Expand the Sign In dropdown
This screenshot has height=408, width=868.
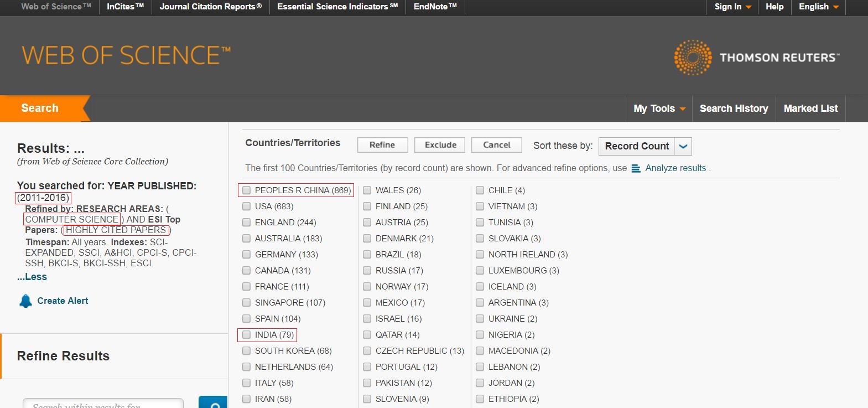[x=733, y=7]
